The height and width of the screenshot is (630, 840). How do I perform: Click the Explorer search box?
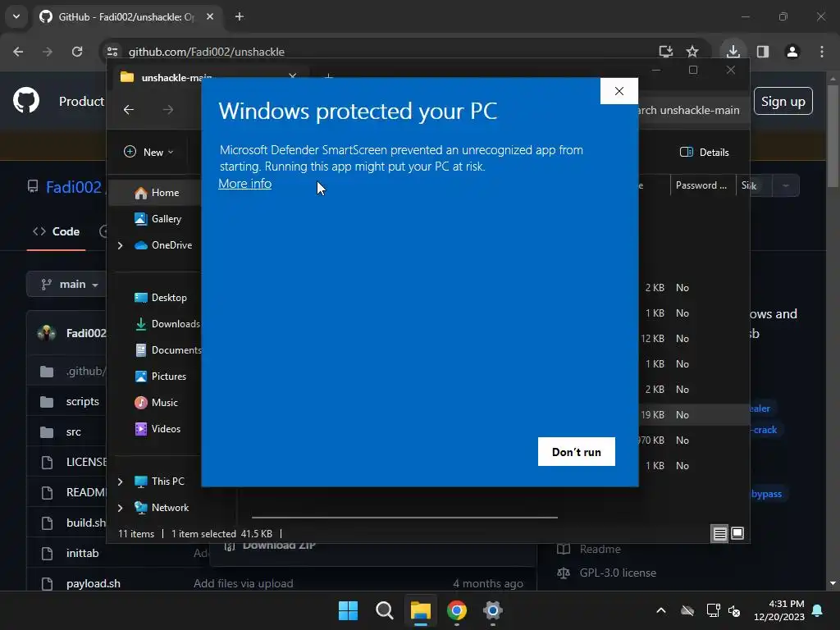690,111
